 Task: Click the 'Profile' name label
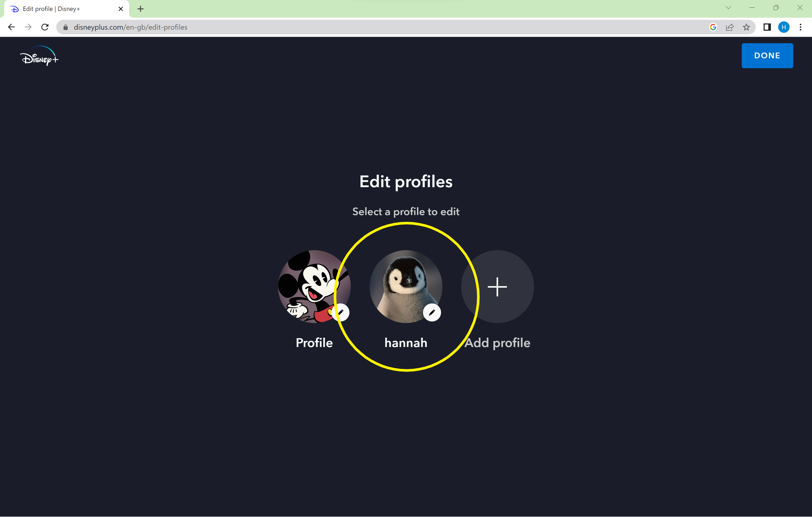(x=314, y=343)
